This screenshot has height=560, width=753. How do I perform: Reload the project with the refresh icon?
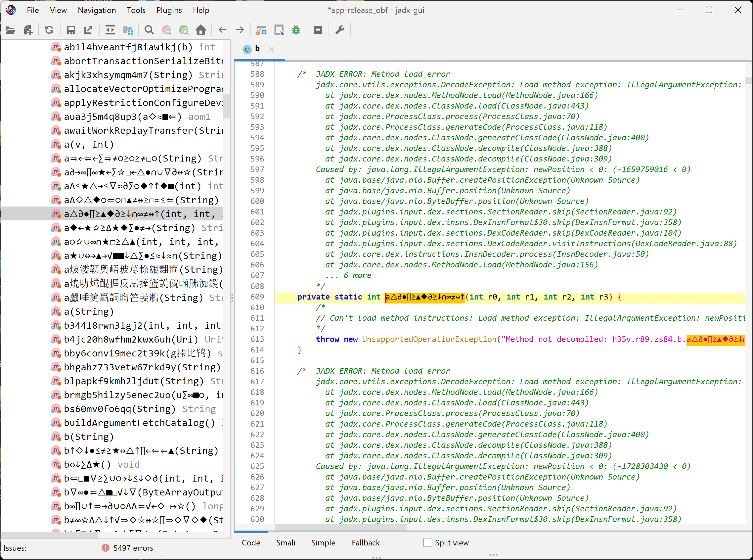[x=50, y=30]
